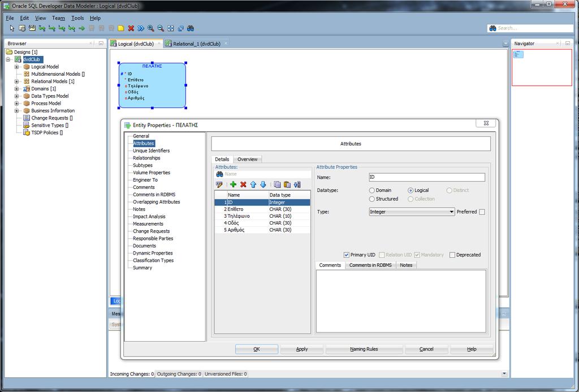This screenshot has width=579, height=392.
Task: Select the Τηλέφωνο attribute row
Action: click(262, 216)
